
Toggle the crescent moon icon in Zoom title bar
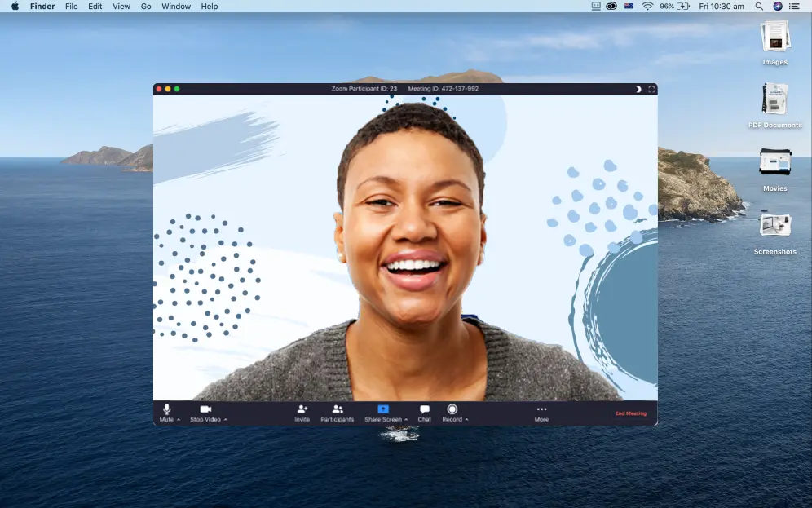tap(638, 89)
